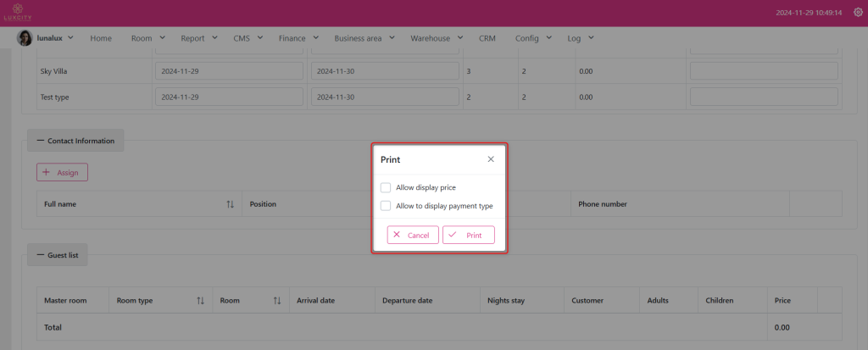Click the lunalux user avatar
Screen dimensions: 868x350
pyautogui.click(x=25, y=38)
